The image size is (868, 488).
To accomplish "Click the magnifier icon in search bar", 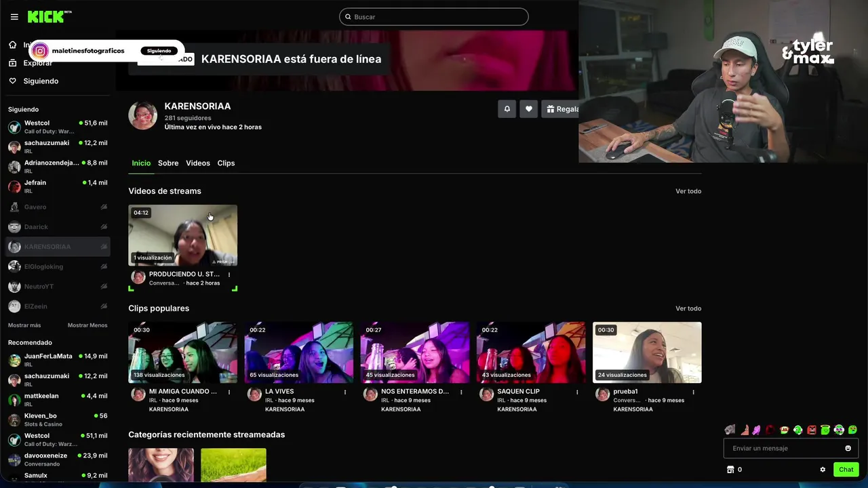I will [348, 17].
